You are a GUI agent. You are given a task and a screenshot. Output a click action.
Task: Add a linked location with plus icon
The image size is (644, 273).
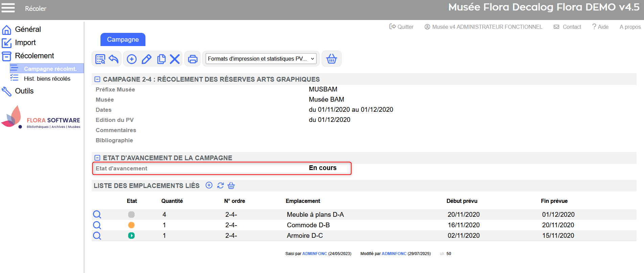tap(209, 185)
